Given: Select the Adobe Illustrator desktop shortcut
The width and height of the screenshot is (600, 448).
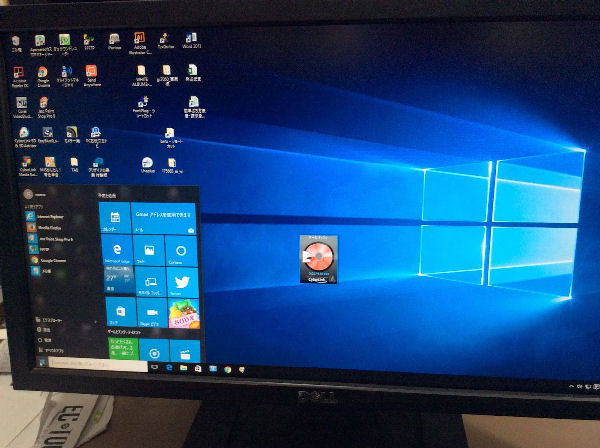Looking at the screenshot, I should (140, 43).
